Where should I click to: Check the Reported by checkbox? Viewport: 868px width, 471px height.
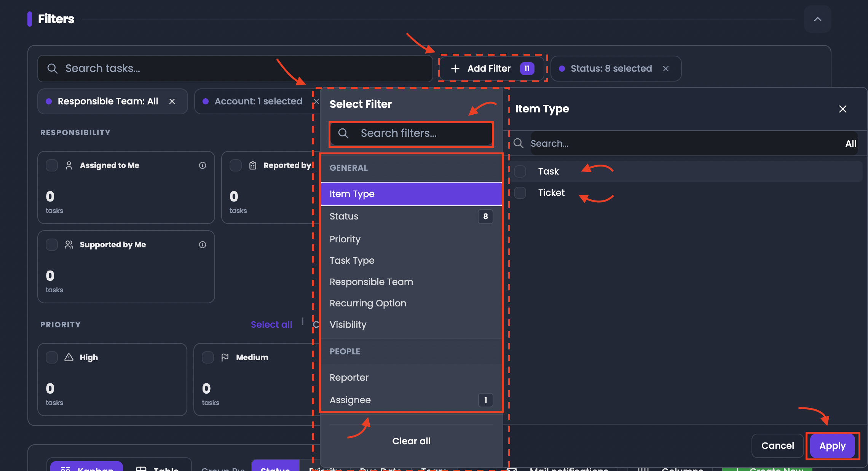[236, 165]
